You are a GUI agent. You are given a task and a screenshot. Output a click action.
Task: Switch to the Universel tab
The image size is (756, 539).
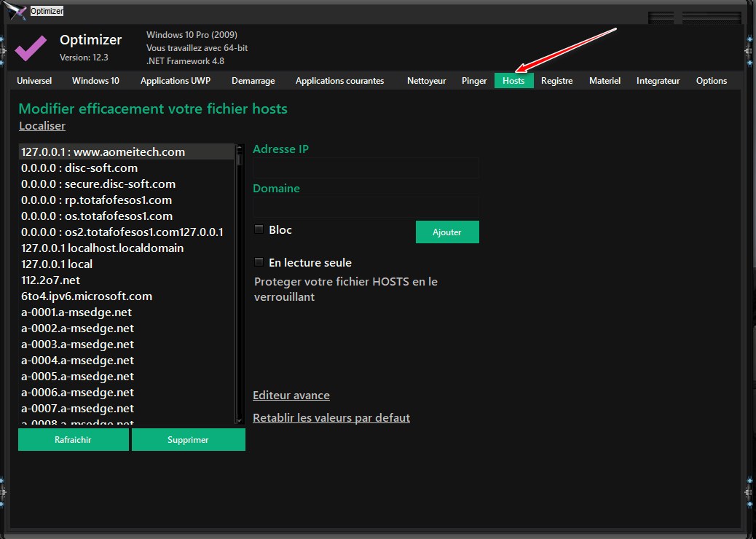pyautogui.click(x=34, y=81)
